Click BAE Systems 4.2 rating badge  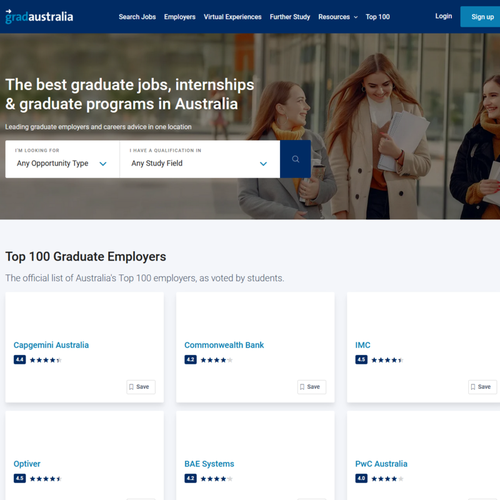pyautogui.click(x=190, y=478)
